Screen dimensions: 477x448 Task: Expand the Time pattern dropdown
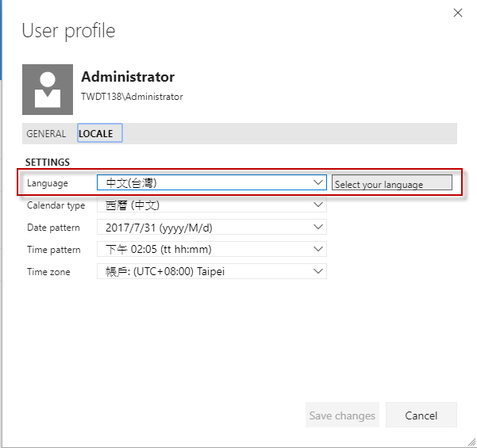(x=211, y=250)
